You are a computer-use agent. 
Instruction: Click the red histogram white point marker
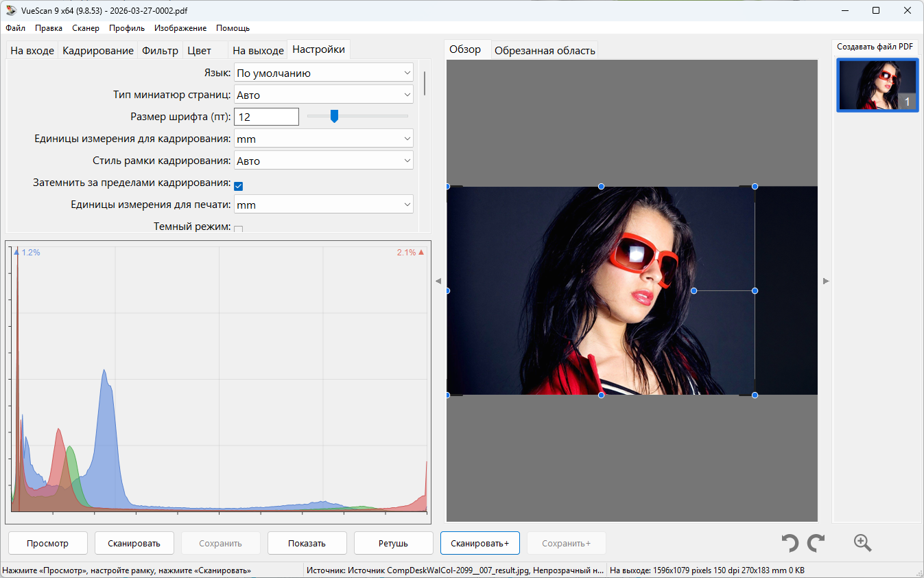coord(421,253)
